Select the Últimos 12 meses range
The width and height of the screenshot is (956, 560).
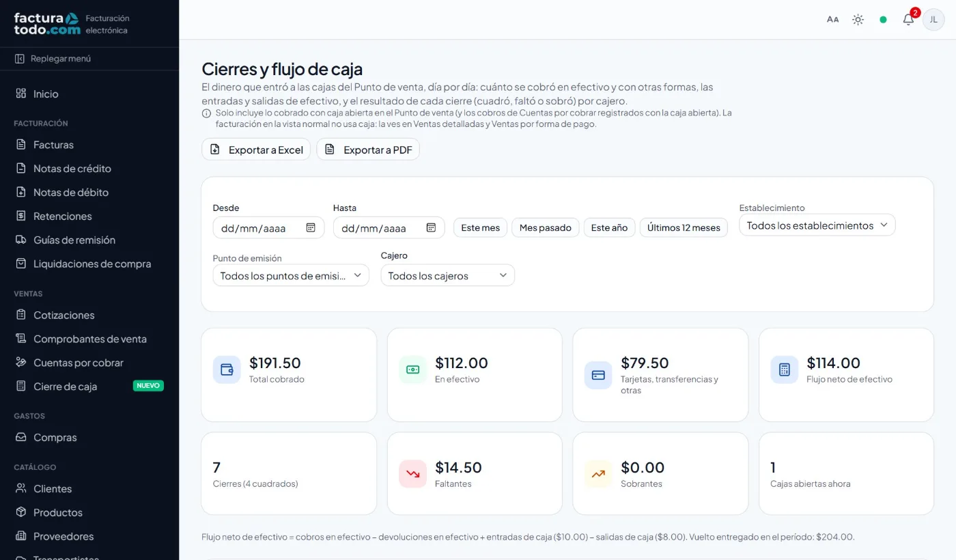684,227
